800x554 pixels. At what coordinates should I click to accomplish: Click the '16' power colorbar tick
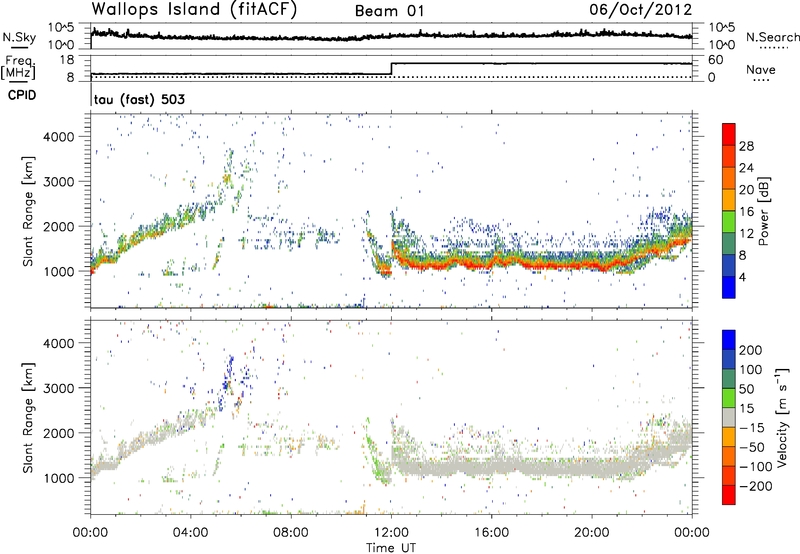(x=746, y=212)
